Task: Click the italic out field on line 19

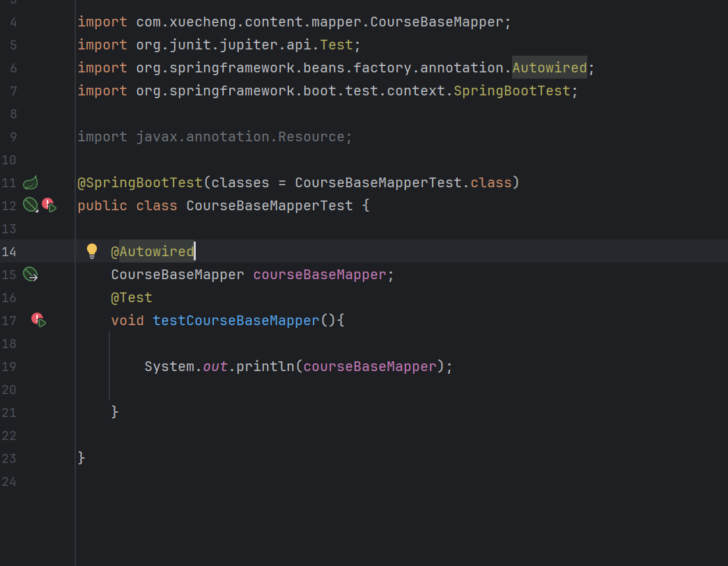Action: (x=215, y=366)
